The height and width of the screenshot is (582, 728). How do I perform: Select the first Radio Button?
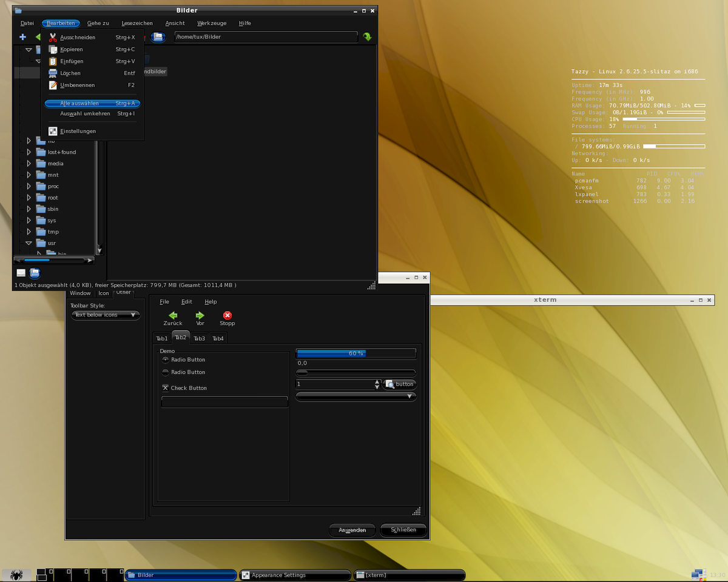tap(166, 360)
